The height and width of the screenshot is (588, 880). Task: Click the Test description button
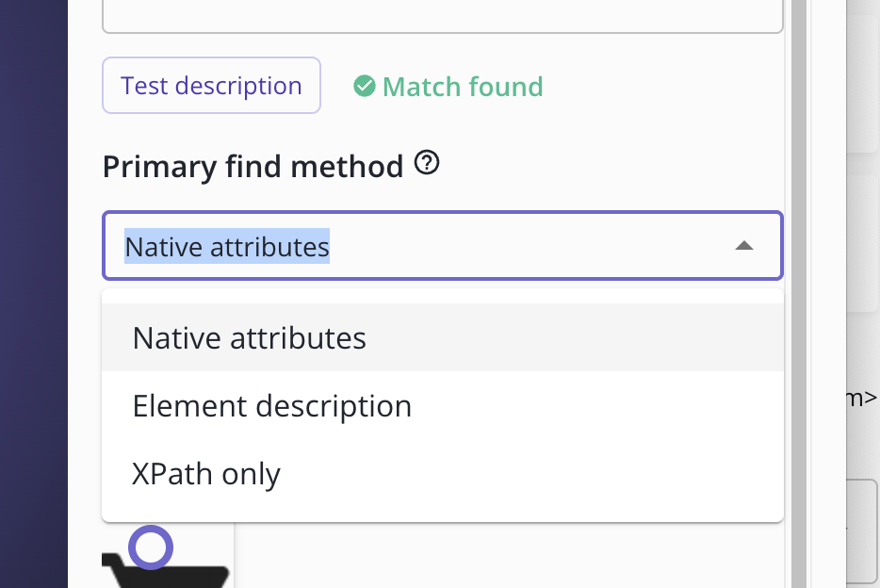coord(211,86)
